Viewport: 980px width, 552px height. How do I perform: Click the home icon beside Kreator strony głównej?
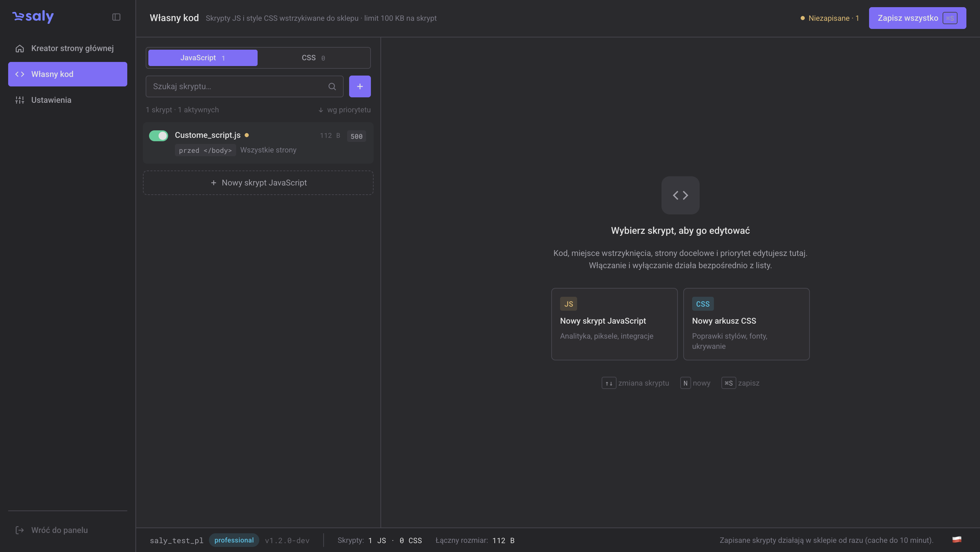pyautogui.click(x=20, y=48)
